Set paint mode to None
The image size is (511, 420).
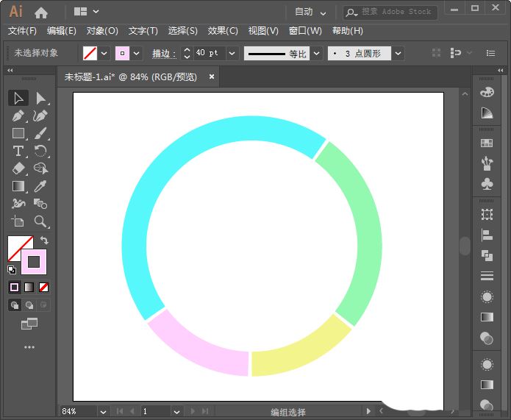point(44,287)
